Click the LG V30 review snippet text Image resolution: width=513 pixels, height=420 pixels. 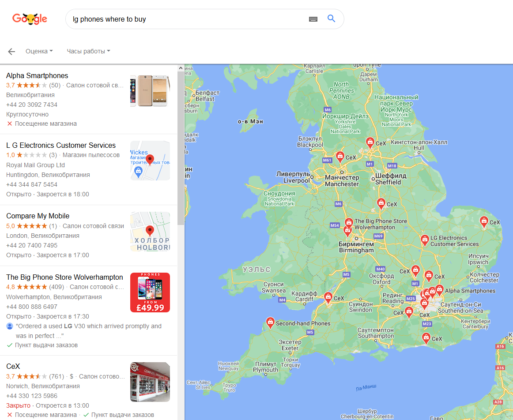click(x=89, y=331)
